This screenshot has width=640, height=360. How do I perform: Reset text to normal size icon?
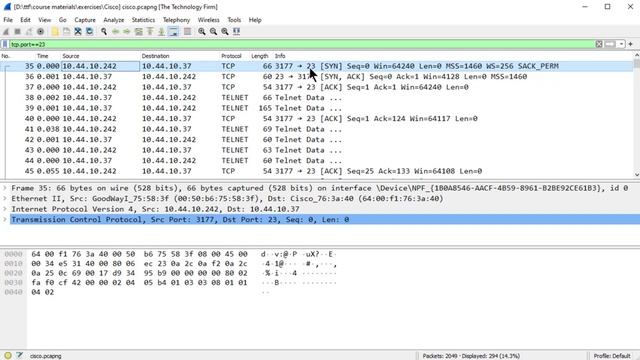pos(225,31)
